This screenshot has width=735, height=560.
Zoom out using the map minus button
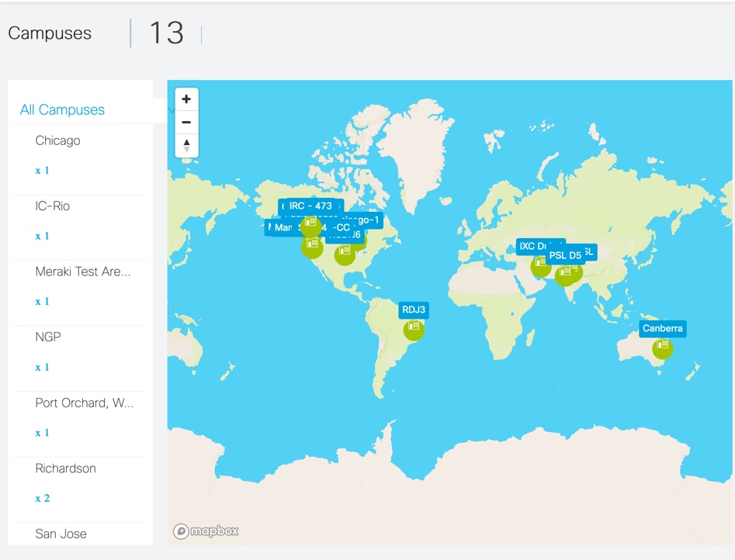click(186, 122)
